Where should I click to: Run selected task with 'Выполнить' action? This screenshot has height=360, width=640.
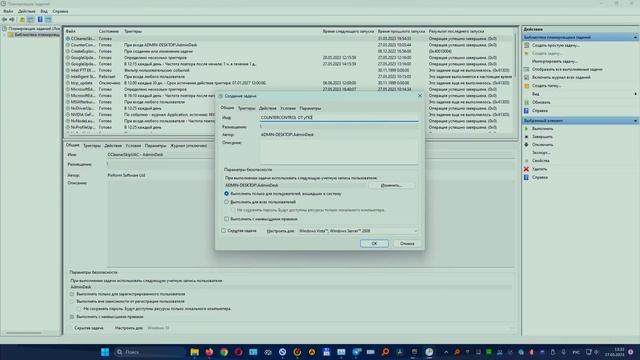pos(542,129)
